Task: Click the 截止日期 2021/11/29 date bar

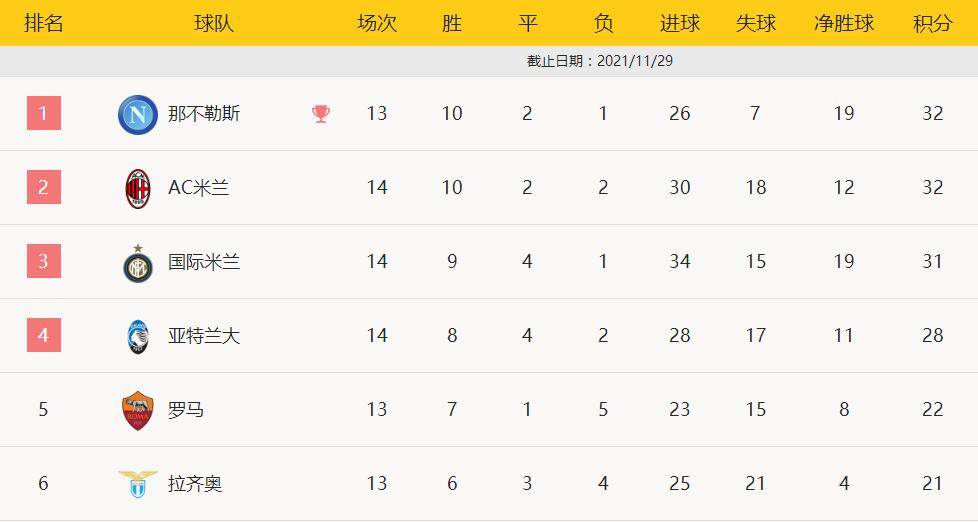Action: (x=600, y=61)
